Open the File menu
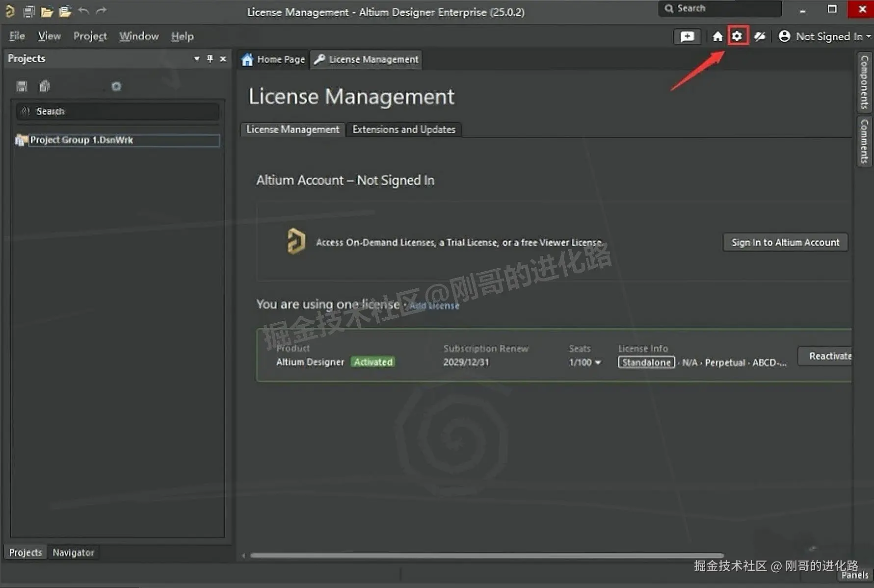Viewport: 874px width, 588px height. (x=17, y=36)
